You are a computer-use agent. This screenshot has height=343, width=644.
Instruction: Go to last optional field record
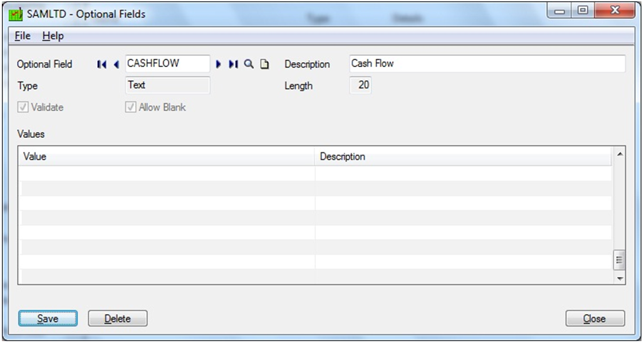[x=233, y=65]
